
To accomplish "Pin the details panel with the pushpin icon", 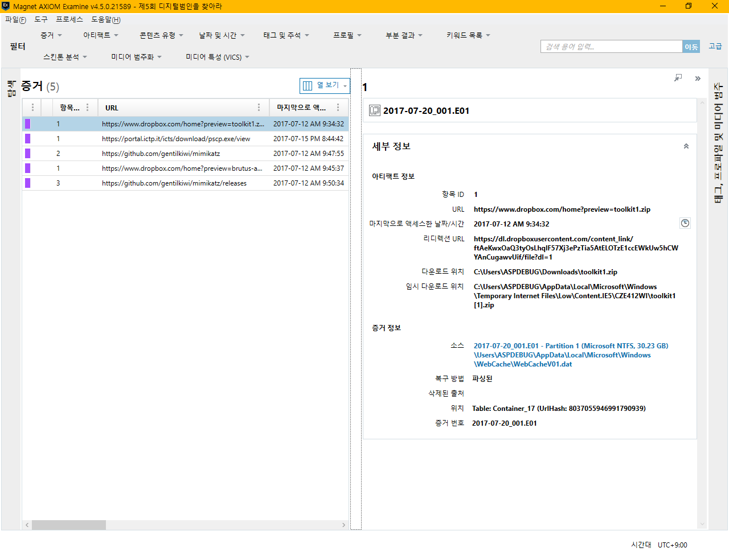I will 678,78.
